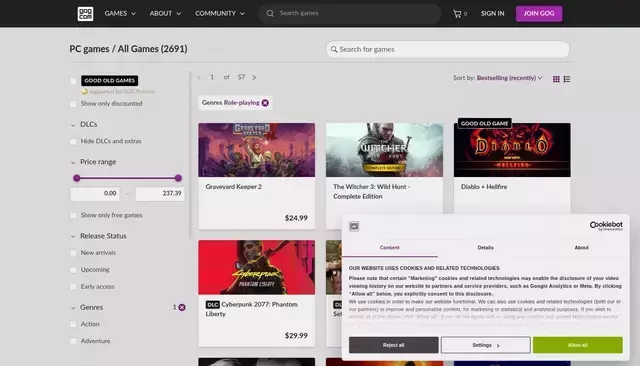640x366 pixels.
Task: Collapse the Genres filter section
Action: (x=87, y=307)
